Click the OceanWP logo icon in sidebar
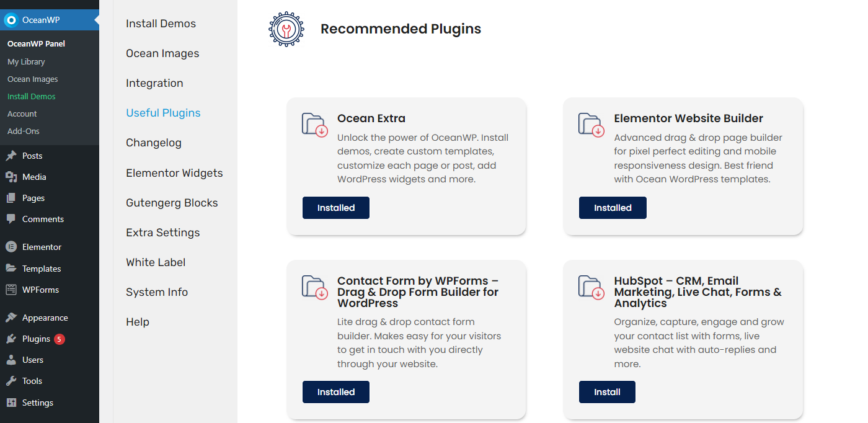Image resolution: width=868 pixels, height=423 pixels. pos(11,20)
